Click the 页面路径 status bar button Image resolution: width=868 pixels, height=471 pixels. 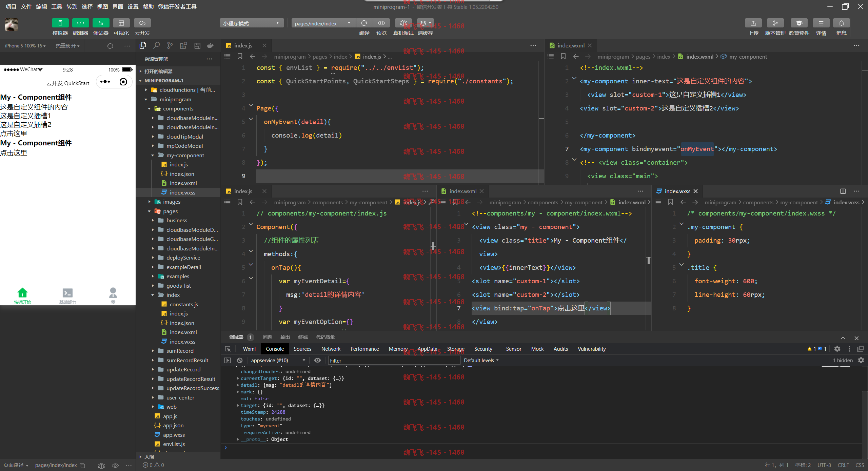click(x=16, y=465)
